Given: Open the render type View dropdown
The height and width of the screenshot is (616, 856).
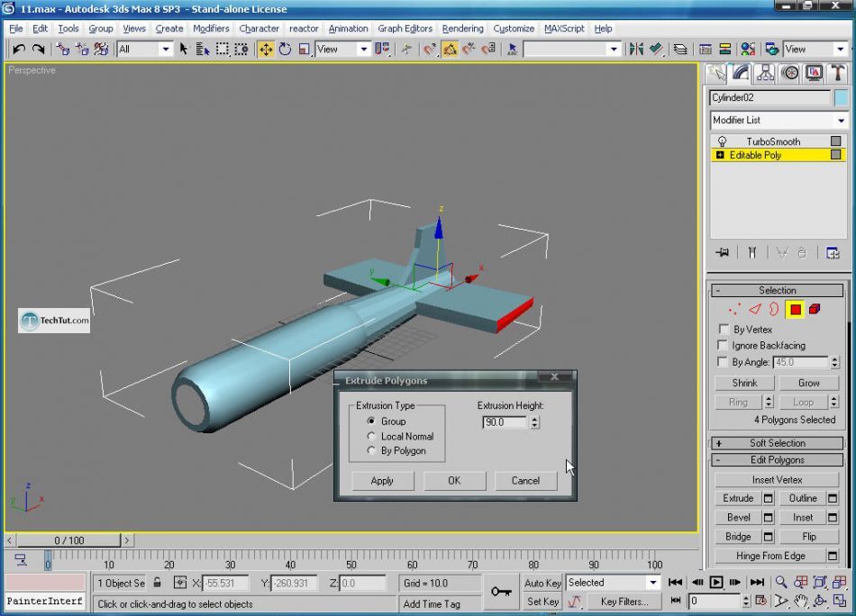Looking at the screenshot, I should tap(815, 50).
